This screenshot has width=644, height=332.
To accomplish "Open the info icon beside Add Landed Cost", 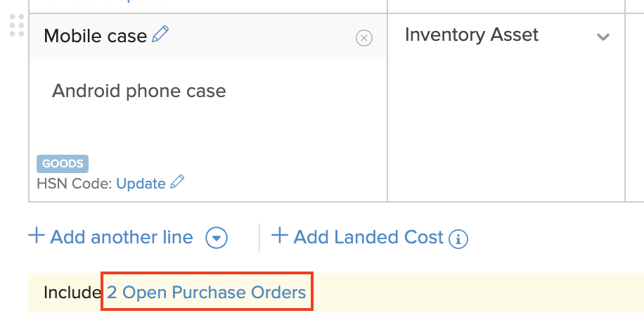I will coord(458,238).
